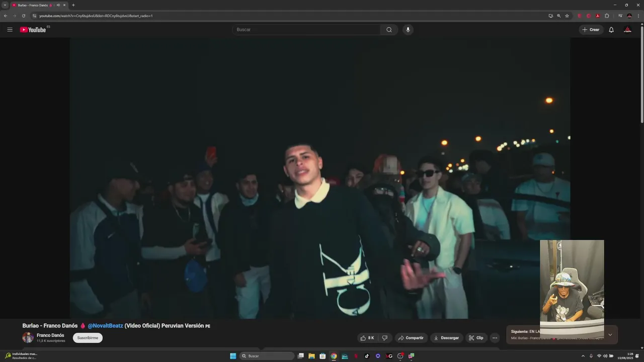Click the address bar URL

(x=96, y=16)
